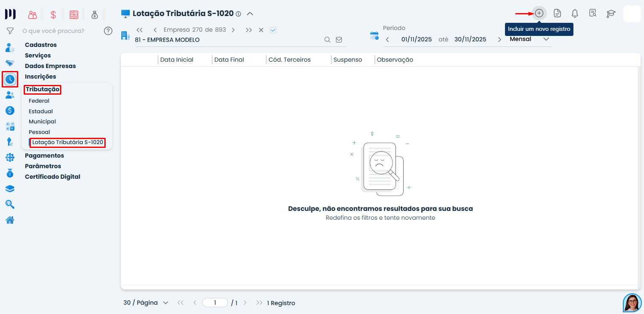
Task: Click the calendar icon beside Período
Action: 374,35
